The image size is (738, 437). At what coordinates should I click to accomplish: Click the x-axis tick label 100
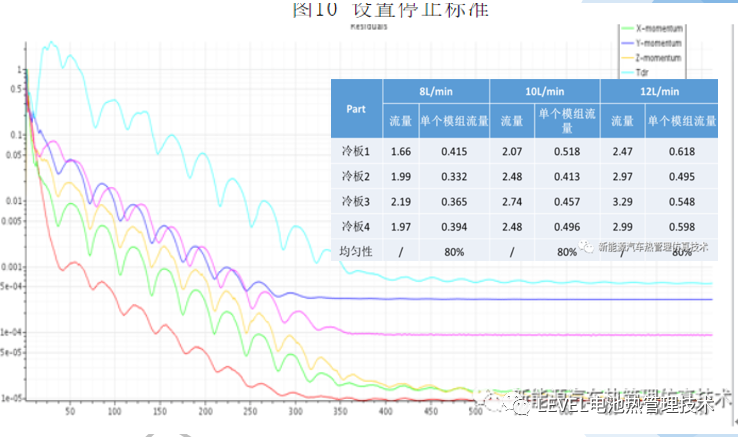pos(114,411)
